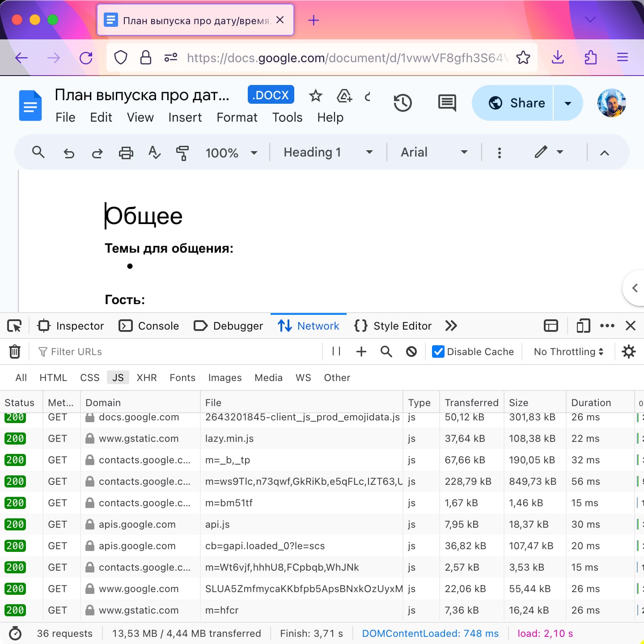Viewport: 644px width, 644px height.
Task: Open the No Throttling dropdown
Action: 568,352
